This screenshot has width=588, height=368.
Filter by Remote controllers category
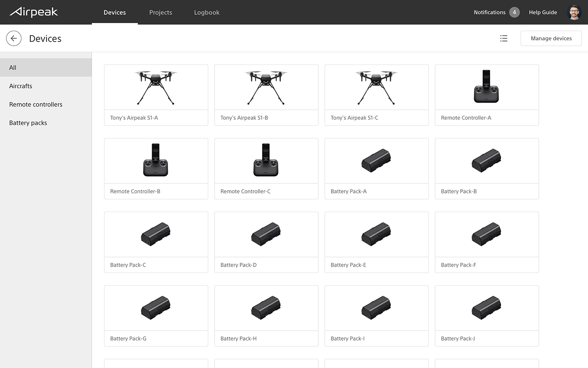coord(36,104)
